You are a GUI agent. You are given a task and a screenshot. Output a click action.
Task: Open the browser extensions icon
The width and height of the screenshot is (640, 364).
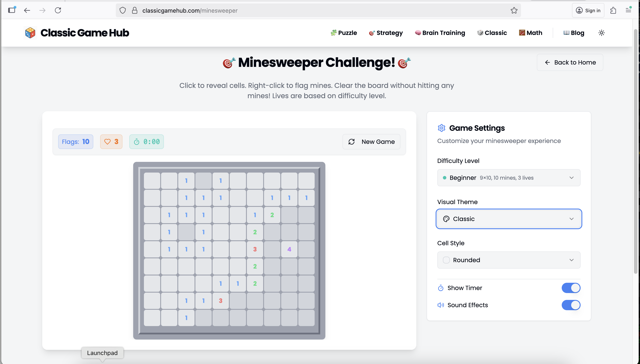point(613,11)
